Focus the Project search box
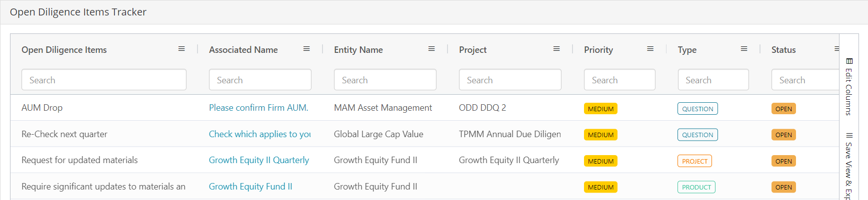 click(x=510, y=80)
